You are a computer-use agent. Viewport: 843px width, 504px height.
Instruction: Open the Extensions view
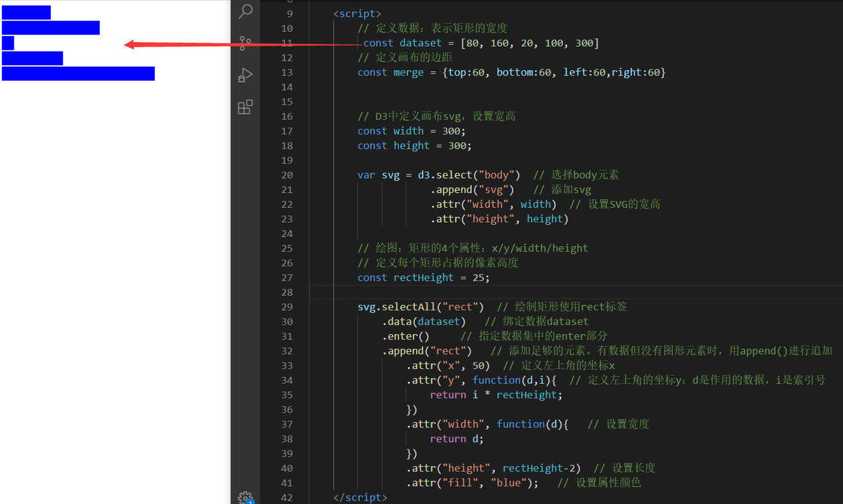click(x=245, y=107)
